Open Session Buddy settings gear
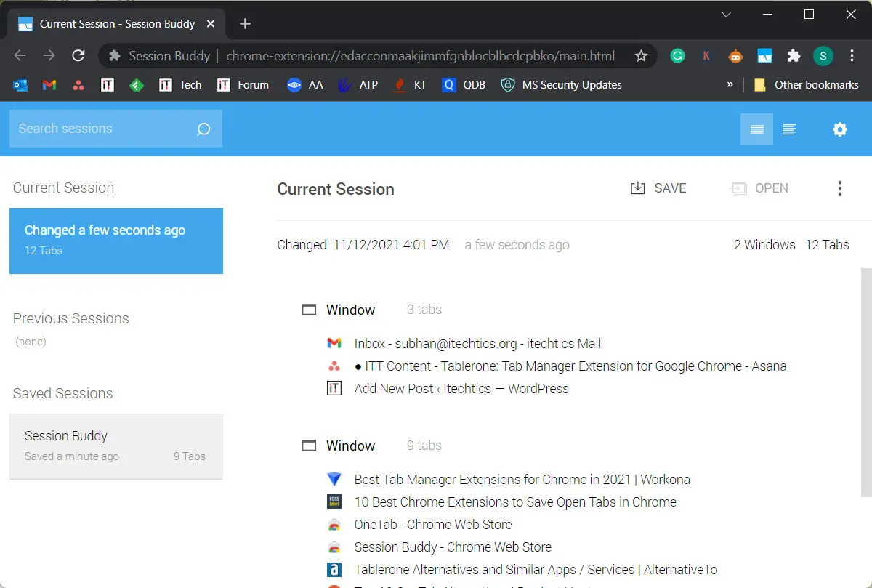 [840, 129]
